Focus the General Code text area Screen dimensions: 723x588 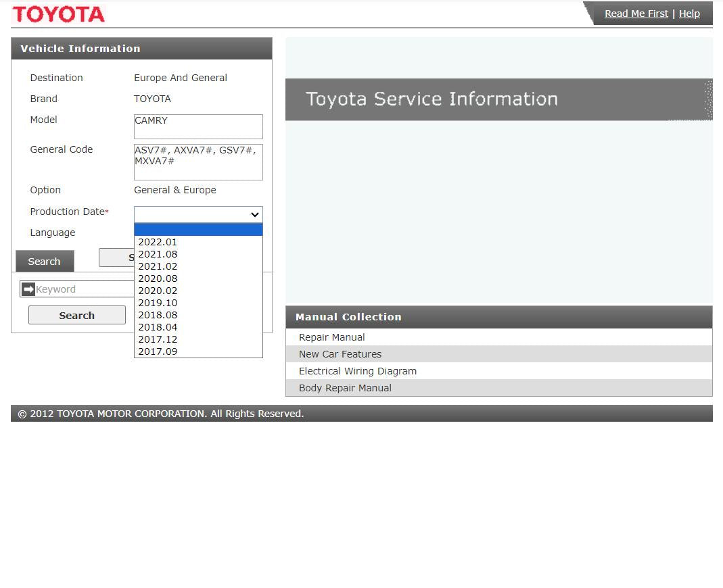coord(198,162)
